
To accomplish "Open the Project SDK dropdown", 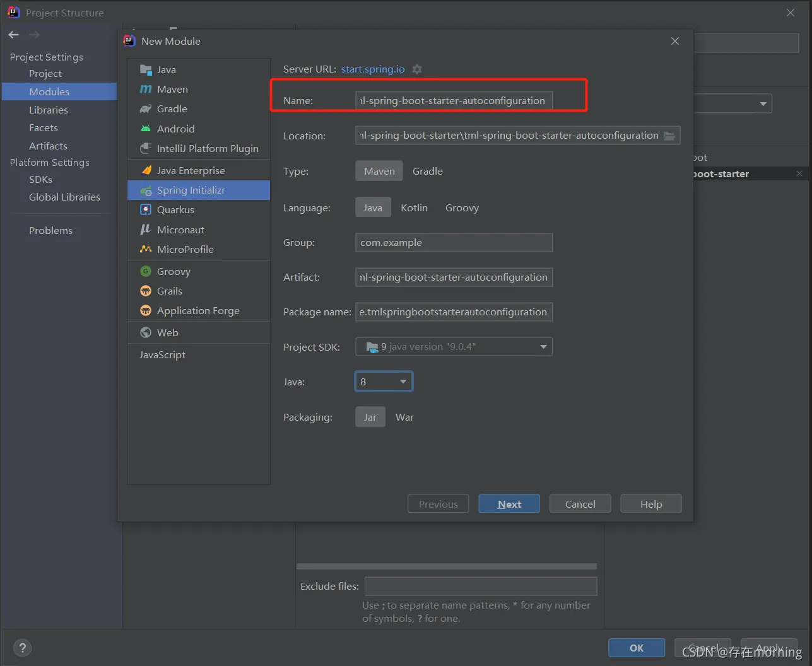I will click(454, 346).
